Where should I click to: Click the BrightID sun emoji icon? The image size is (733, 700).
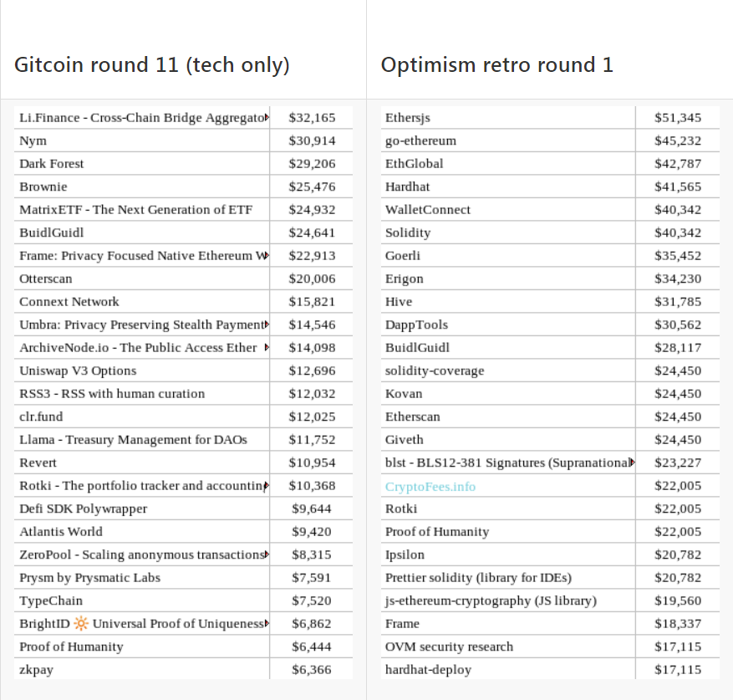point(81,623)
